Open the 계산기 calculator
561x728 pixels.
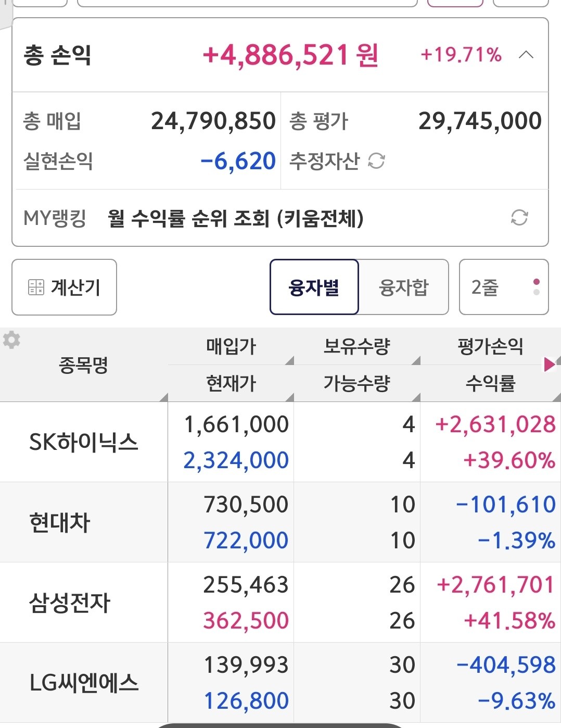click(x=64, y=287)
